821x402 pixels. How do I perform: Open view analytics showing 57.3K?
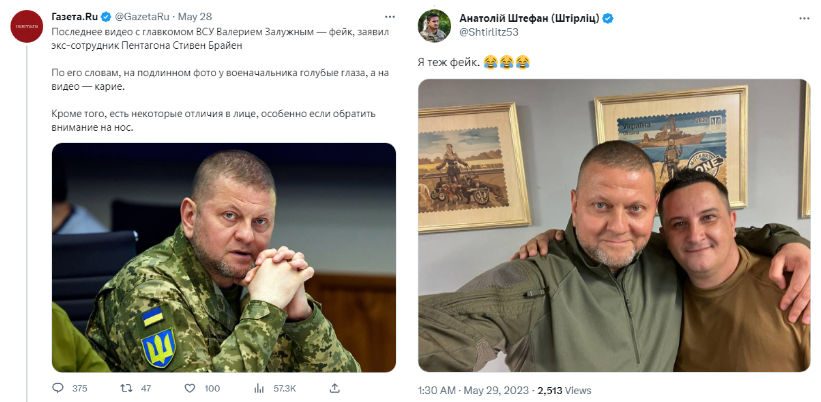(x=260, y=388)
